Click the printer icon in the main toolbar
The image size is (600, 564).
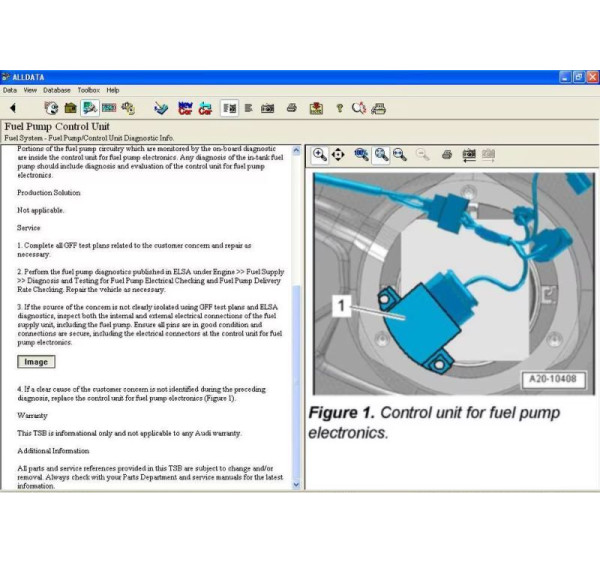(x=291, y=108)
